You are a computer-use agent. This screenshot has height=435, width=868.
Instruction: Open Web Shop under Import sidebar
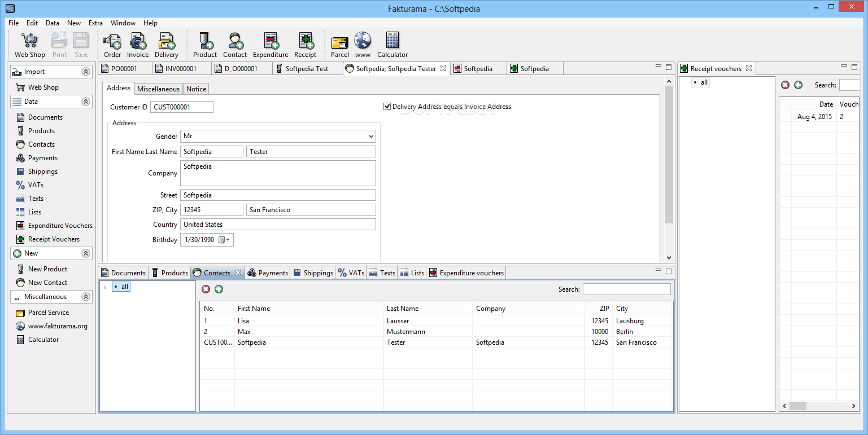tap(37, 87)
